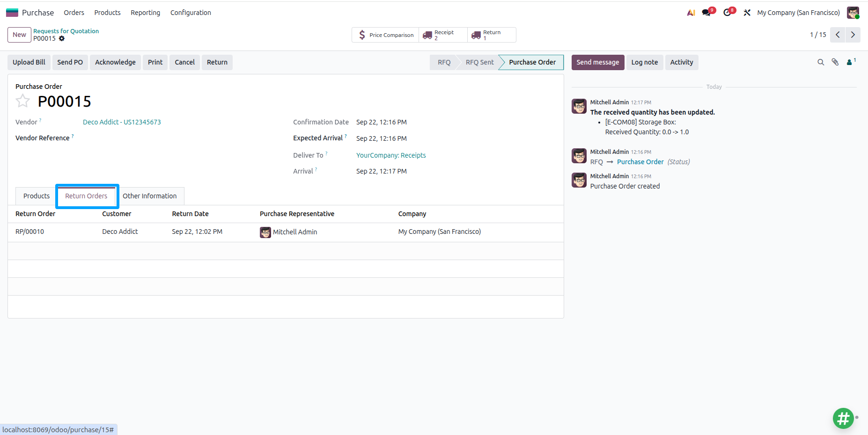Screen dimensions: 868x435
Task: Search messages with magnifier icon in chatter
Action: [x=821, y=62]
